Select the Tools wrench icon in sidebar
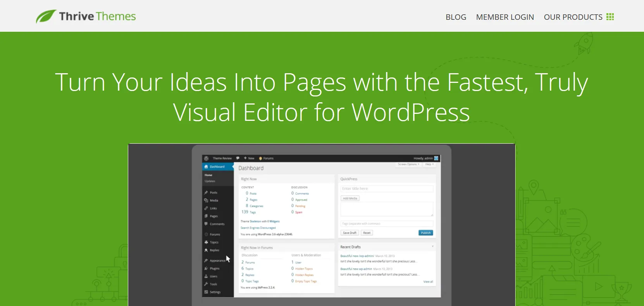Viewport: 644px width, 306px height. tap(206, 284)
